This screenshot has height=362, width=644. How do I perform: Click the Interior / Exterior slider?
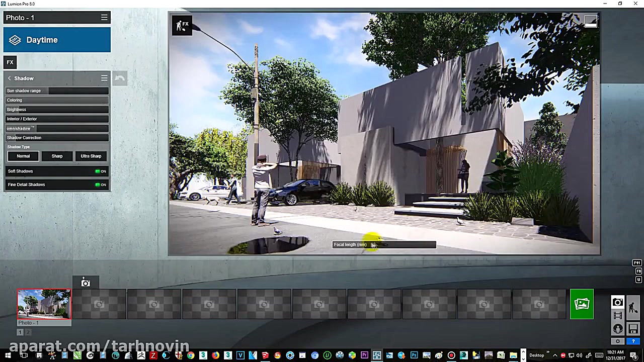(x=57, y=119)
